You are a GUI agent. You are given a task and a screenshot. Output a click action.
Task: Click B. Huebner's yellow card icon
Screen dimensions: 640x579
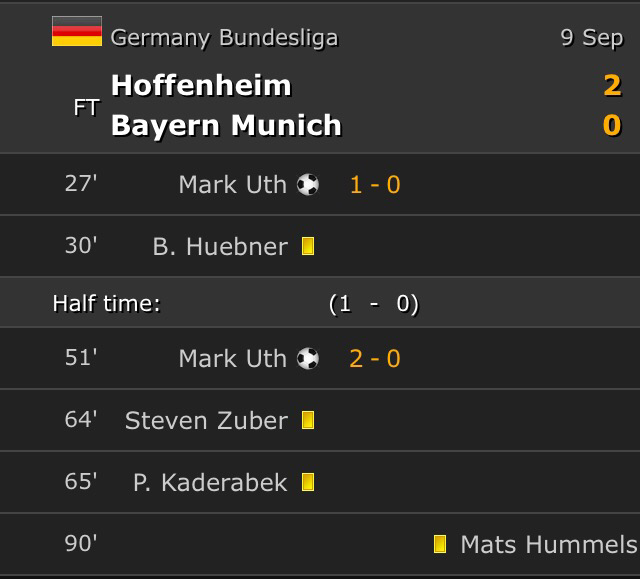point(308,246)
